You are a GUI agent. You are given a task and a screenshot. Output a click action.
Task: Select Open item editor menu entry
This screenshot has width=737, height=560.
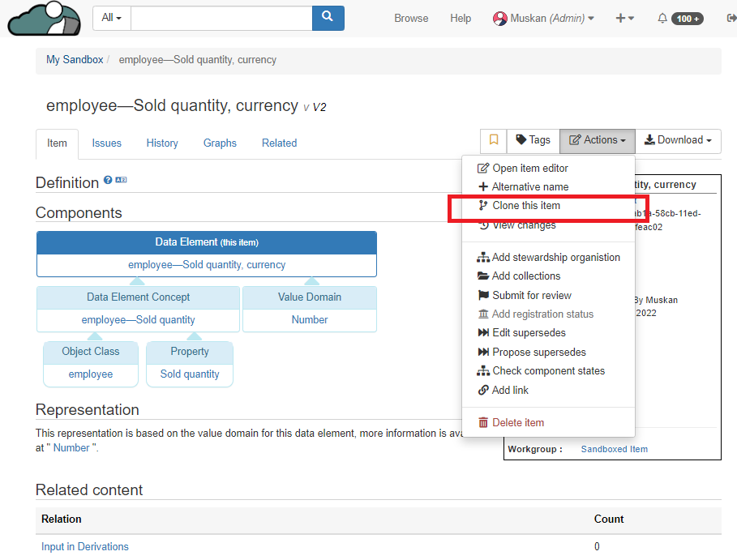pos(529,168)
